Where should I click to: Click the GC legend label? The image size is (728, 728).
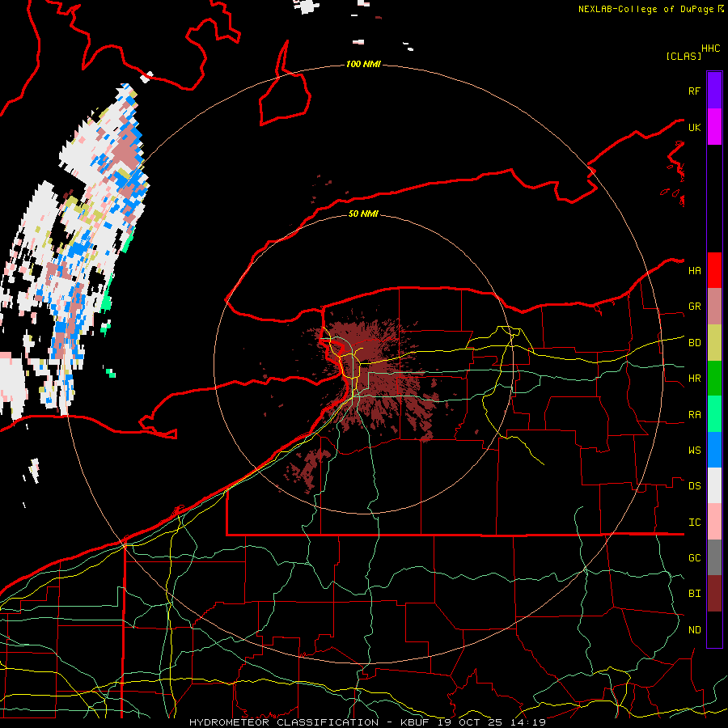pyautogui.click(x=695, y=557)
